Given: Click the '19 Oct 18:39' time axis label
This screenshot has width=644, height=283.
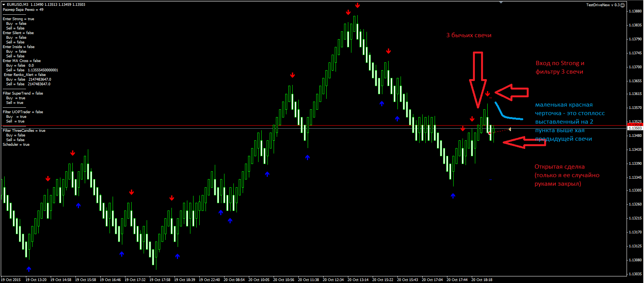Looking at the screenshot, I should 185,280.
